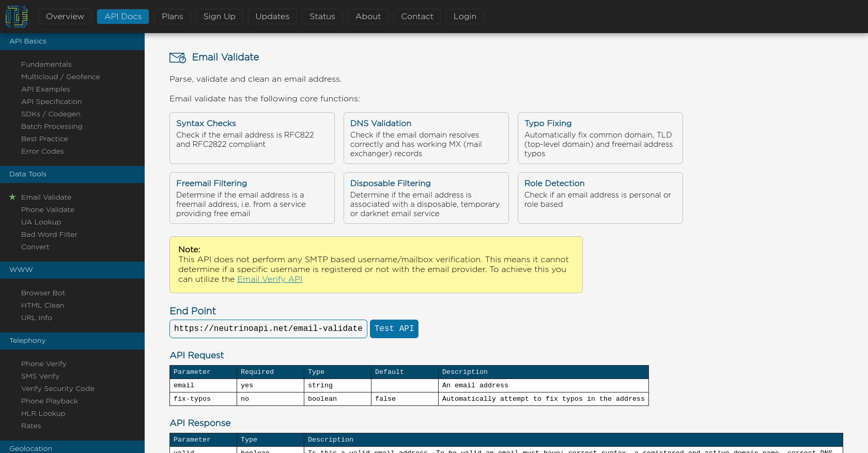Click the endpoint URL field
Viewport: 868px width, 453px height.
(x=268, y=329)
